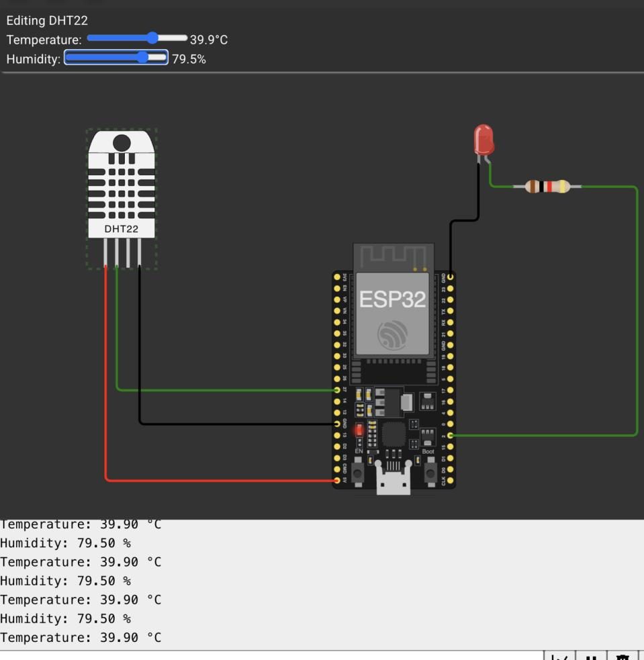
Task: Click the 39.9°C temperature value
Action: coord(209,40)
